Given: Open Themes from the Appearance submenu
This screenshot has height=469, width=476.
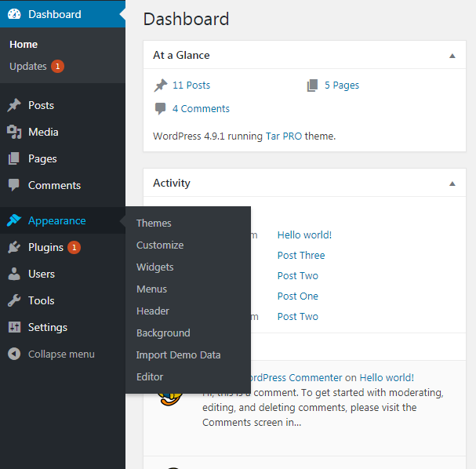Looking at the screenshot, I should tap(154, 224).
